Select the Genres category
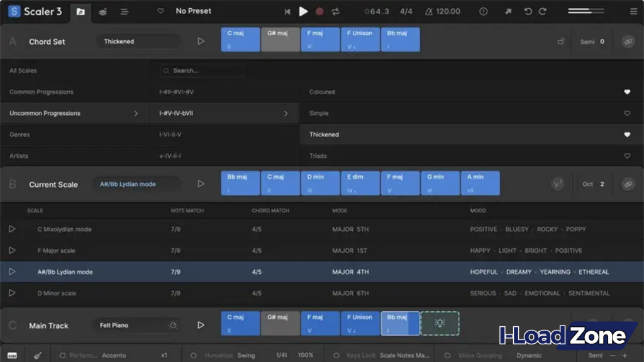The image size is (644, 362). click(19, 134)
